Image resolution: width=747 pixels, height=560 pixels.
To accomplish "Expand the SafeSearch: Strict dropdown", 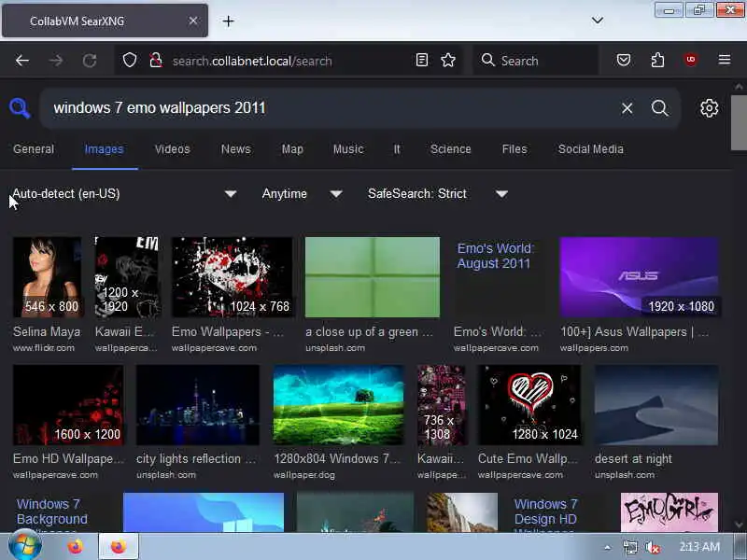I will pyautogui.click(x=438, y=194).
